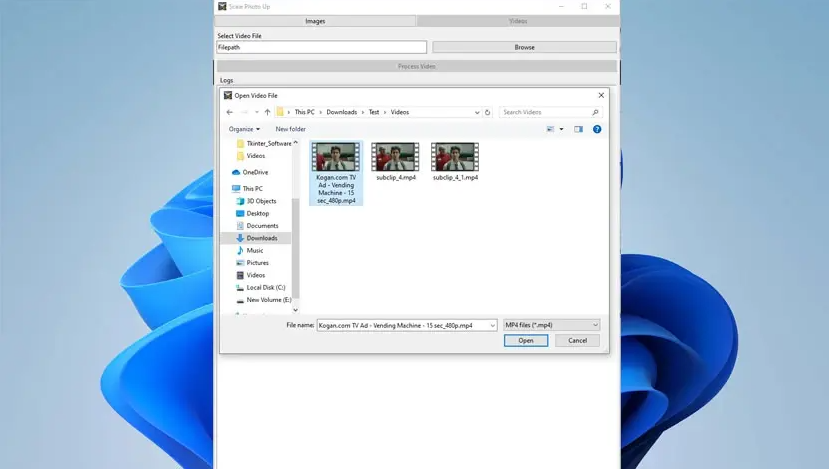The height and width of the screenshot is (469, 829).
Task: Open the Organize menu
Action: (244, 129)
